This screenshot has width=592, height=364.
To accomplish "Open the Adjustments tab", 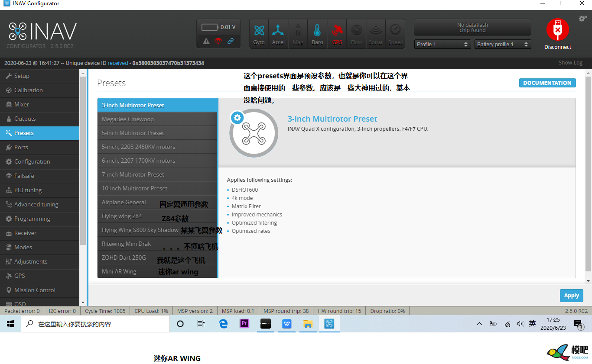I will [39, 261].
